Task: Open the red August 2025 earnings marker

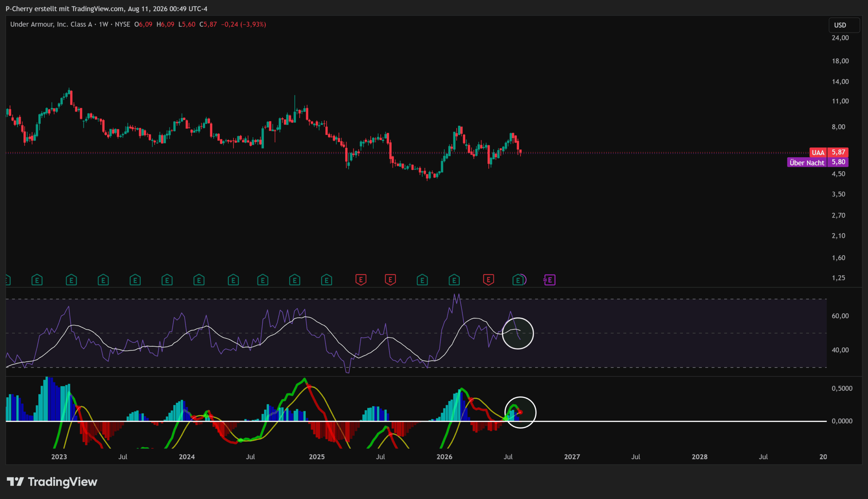Action: [x=390, y=280]
